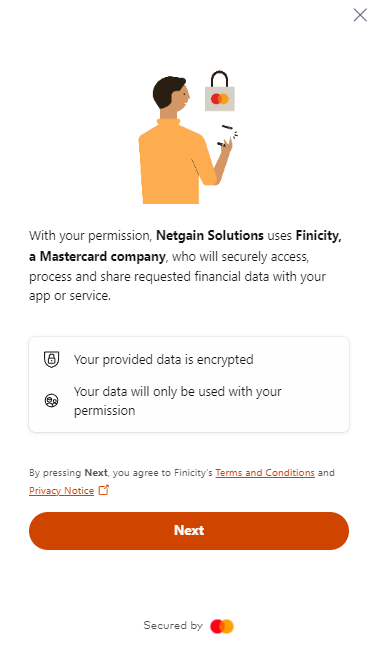
Task: Click the external-link icon beside Privacy Notice
Action: [x=103, y=490]
